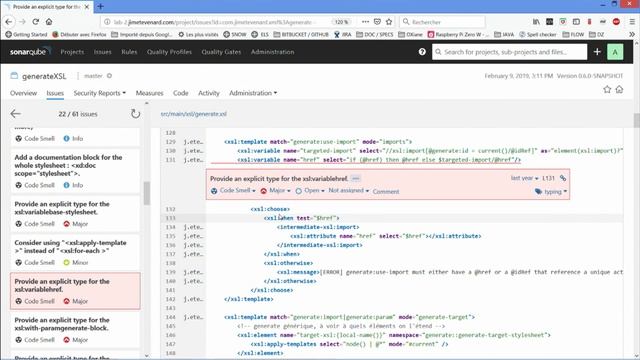Click the sonarqube logo
This screenshot has width=640, height=360.
[30, 52]
